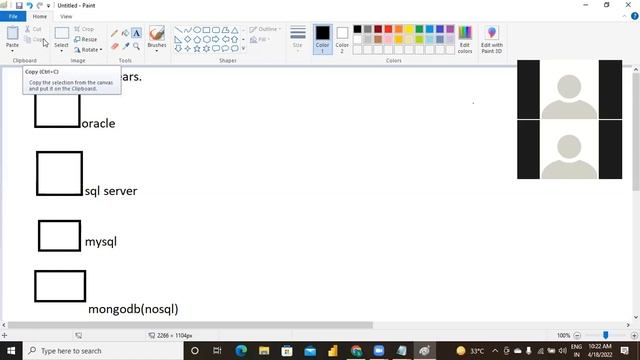The image size is (640, 360).
Task: Choose the Fill with color bucket
Action: tap(125, 33)
